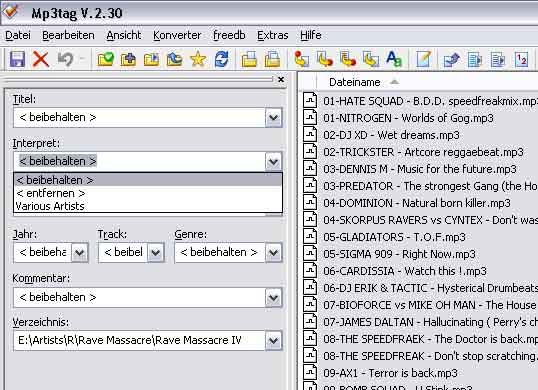The width and height of the screenshot is (538, 390).
Task: Close the tag panel with the small x
Action: point(281,80)
